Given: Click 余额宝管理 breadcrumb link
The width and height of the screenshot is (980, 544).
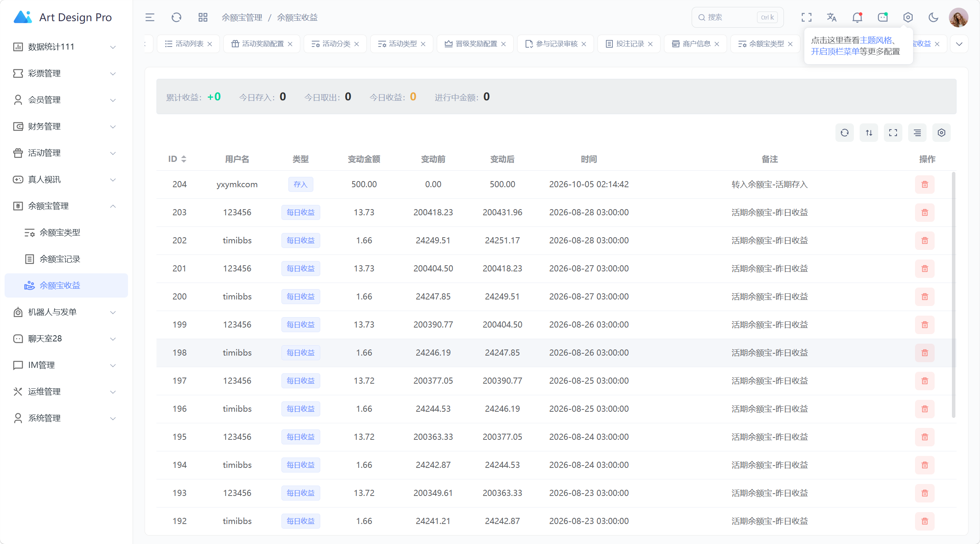Looking at the screenshot, I should tap(242, 17).
